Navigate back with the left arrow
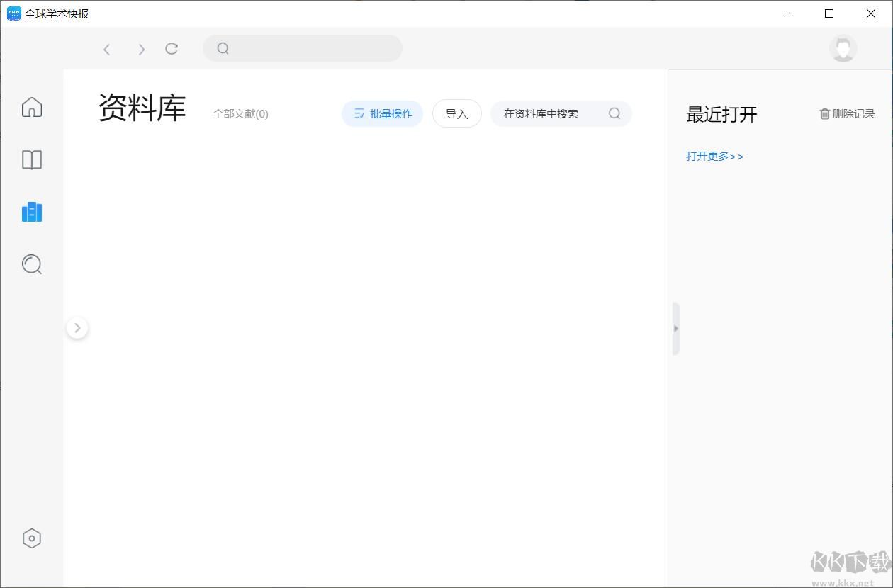The height and width of the screenshot is (588, 893). coord(107,49)
